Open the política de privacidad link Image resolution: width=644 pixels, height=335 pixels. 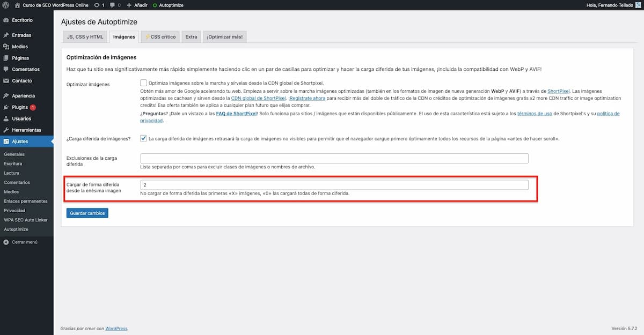coord(380,117)
